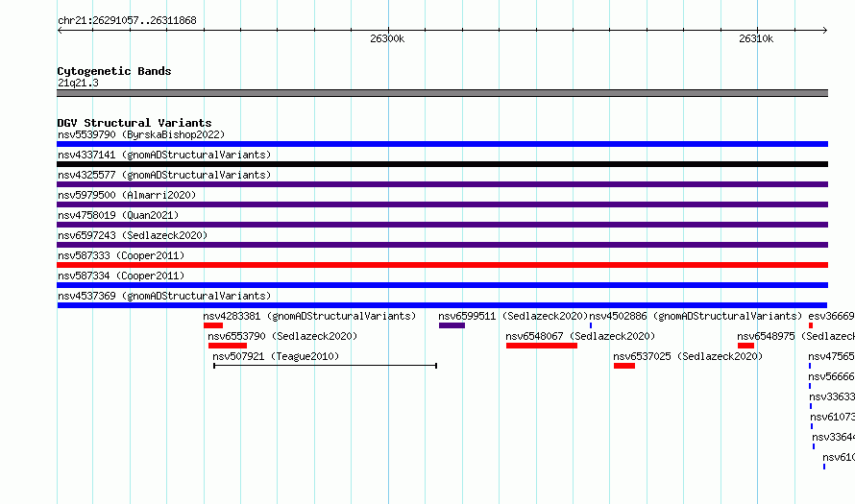Click the esv36669 variant label
This screenshot has width=855, height=504.
(x=832, y=316)
